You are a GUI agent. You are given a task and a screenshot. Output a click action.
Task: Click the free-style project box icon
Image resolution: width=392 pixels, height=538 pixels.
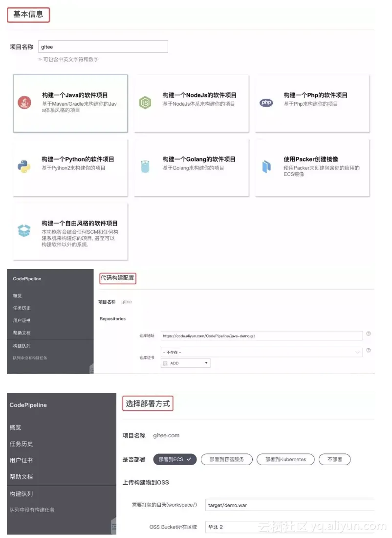coord(24,230)
